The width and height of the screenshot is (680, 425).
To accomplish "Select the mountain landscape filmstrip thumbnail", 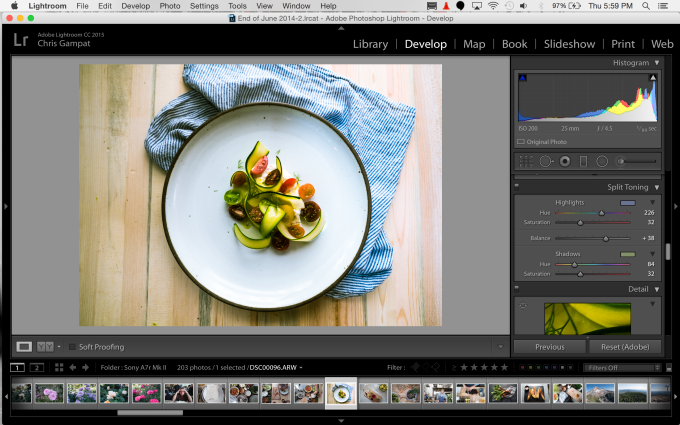I will tap(600, 393).
